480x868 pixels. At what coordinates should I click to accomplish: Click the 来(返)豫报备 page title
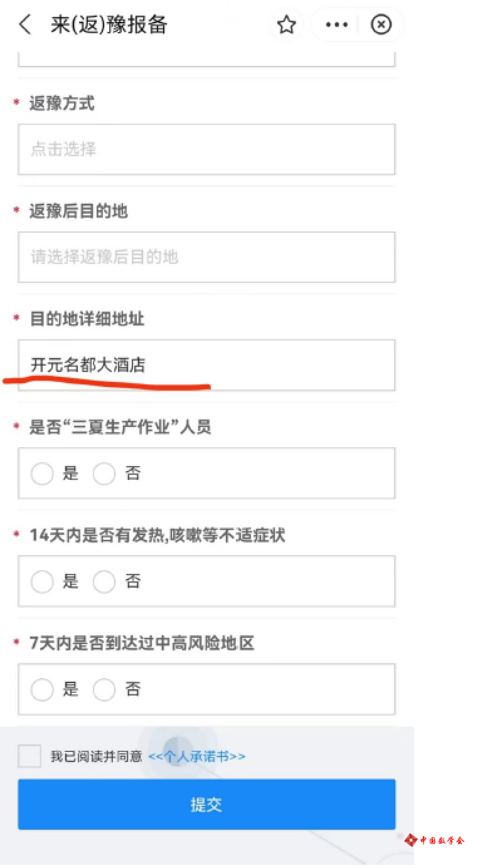click(x=109, y=25)
